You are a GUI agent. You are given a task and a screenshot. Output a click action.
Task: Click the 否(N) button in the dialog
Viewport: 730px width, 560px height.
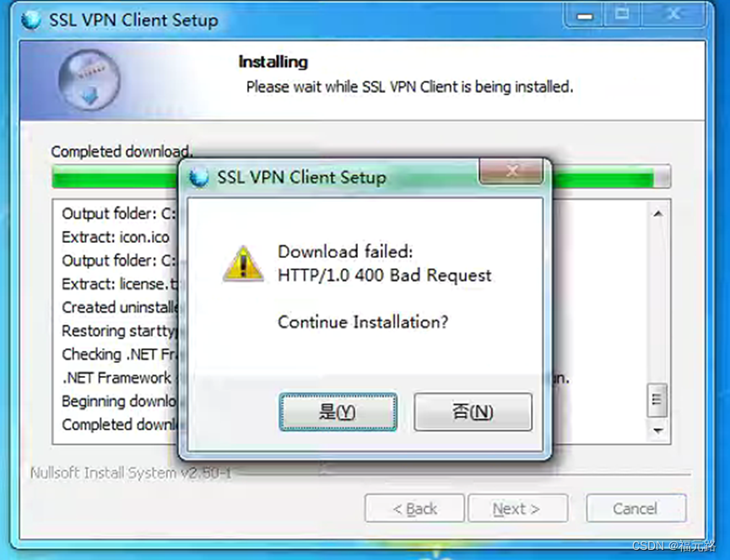click(473, 412)
